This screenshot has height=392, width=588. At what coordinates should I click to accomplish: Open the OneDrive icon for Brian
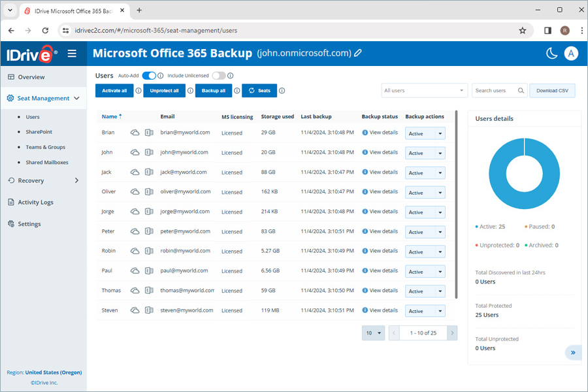tap(134, 133)
